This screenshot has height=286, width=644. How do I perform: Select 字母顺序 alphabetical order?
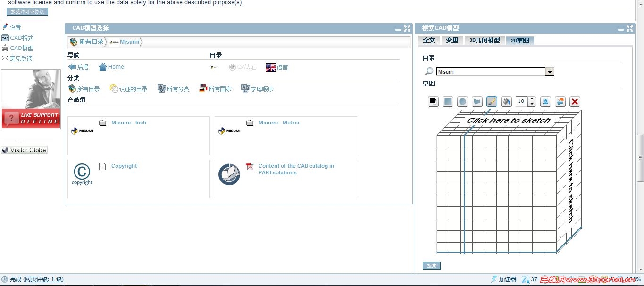(x=257, y=89)
